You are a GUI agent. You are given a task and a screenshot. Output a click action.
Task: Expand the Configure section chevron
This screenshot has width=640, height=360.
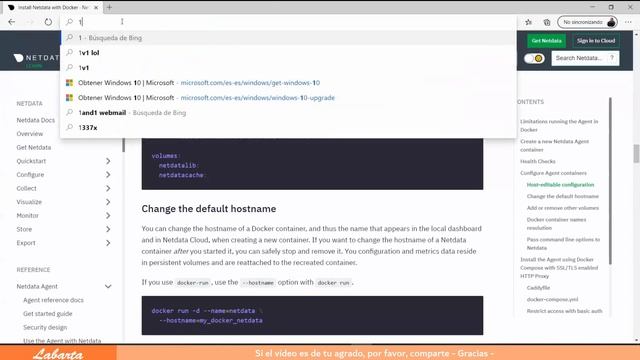pos(108,175)
